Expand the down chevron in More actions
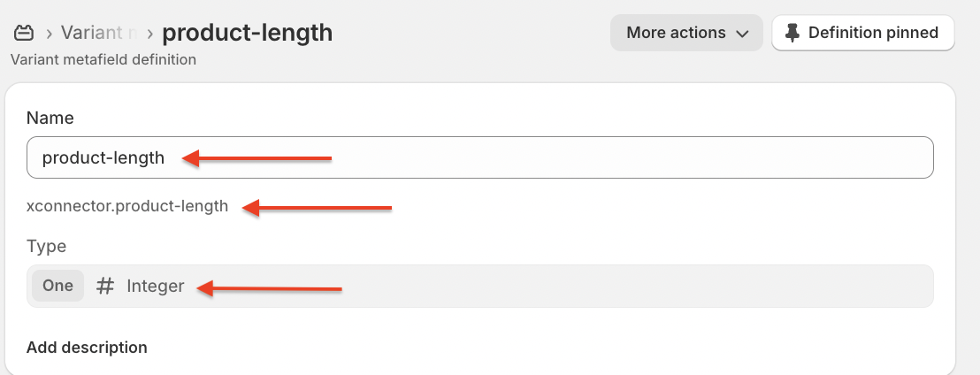This screenshot has width=980, height=375. click(742, 34)
